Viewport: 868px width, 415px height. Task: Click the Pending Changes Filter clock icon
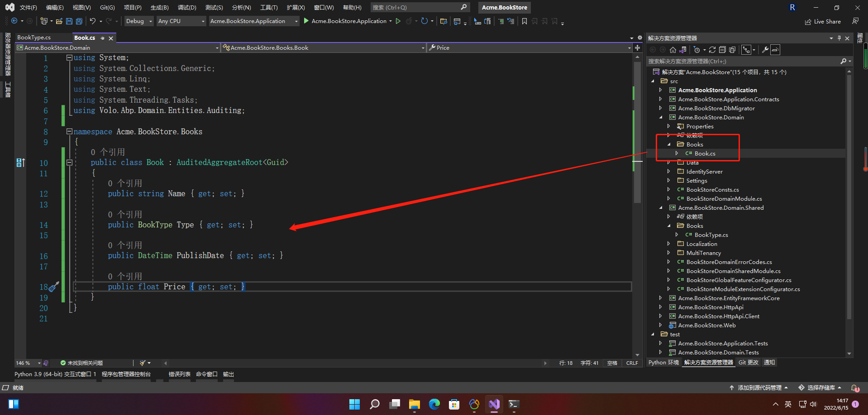click(697, 50)
